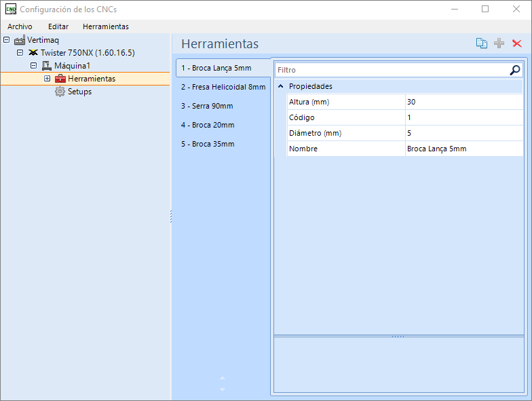Collapse the Propiedades section
Screen dimensions: 532x401
tap(281, 86)
